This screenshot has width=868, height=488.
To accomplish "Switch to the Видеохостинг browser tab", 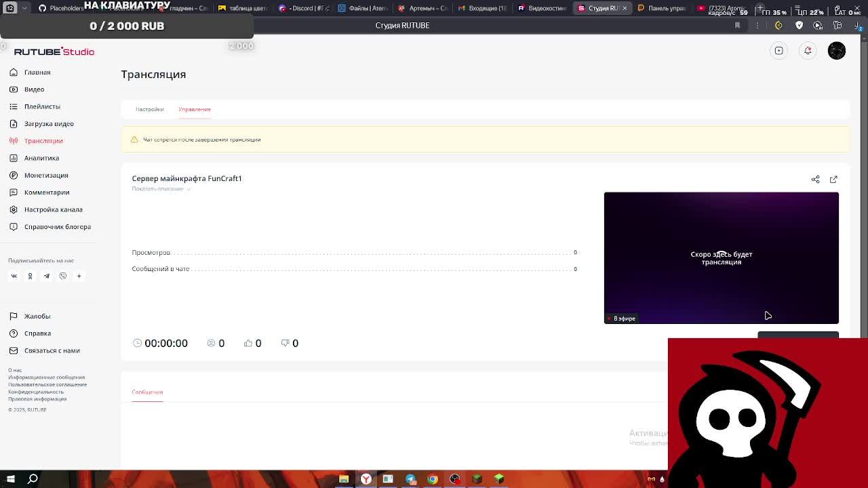I will (541, 8).
